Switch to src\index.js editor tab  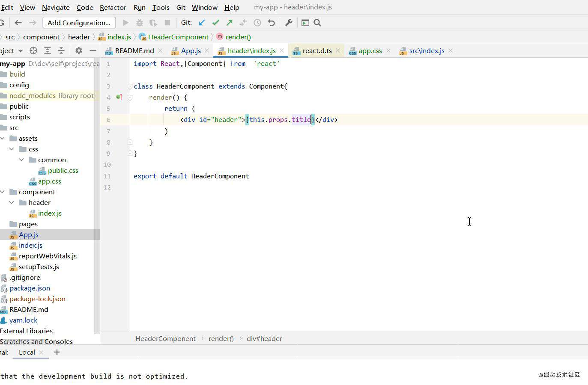pos(427,50)
